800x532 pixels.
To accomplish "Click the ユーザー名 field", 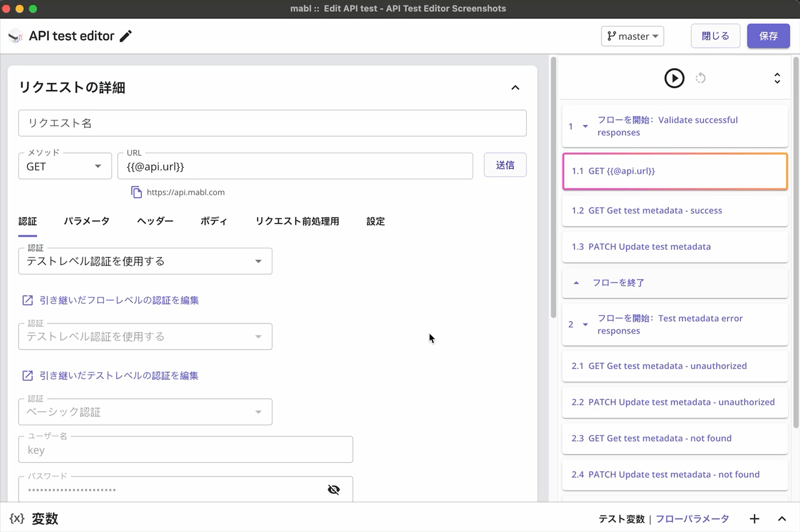I will point(186,450).
